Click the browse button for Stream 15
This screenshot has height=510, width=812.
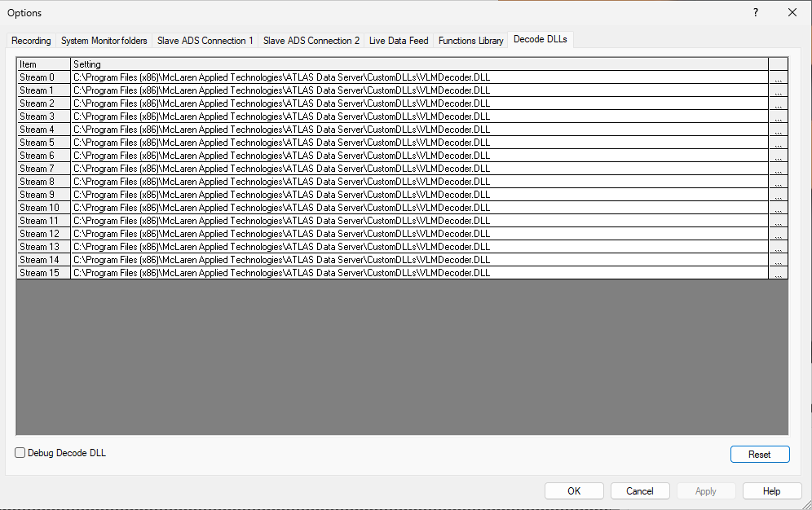[778, 272]
